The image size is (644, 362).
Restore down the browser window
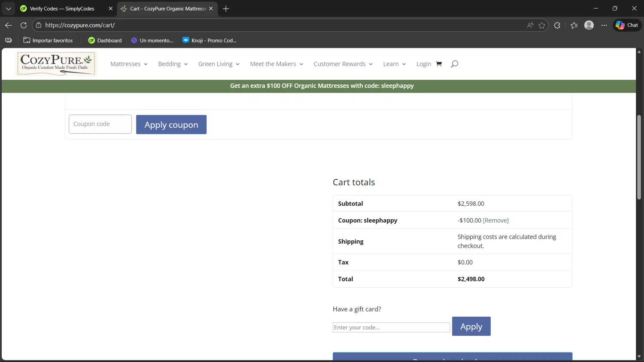tap(615, 9)
